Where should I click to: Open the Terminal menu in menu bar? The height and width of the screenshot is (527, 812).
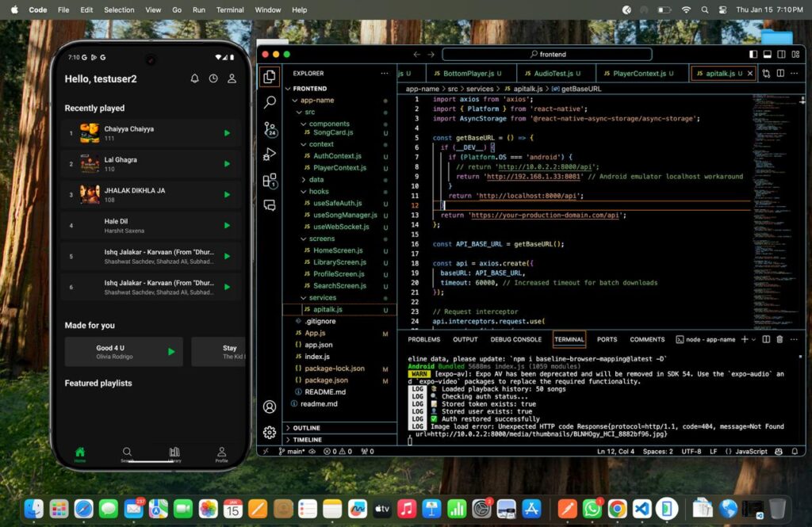(x=230, y=10)
